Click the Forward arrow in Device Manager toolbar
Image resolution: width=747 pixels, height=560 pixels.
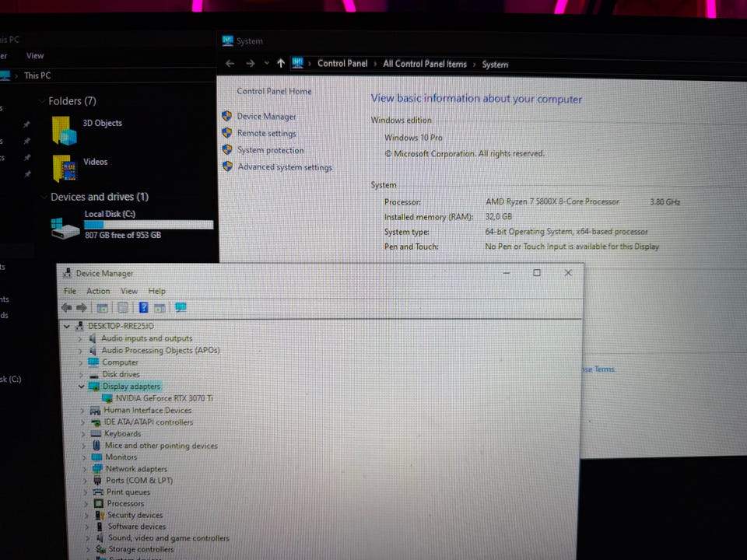(x=82, y=308)
